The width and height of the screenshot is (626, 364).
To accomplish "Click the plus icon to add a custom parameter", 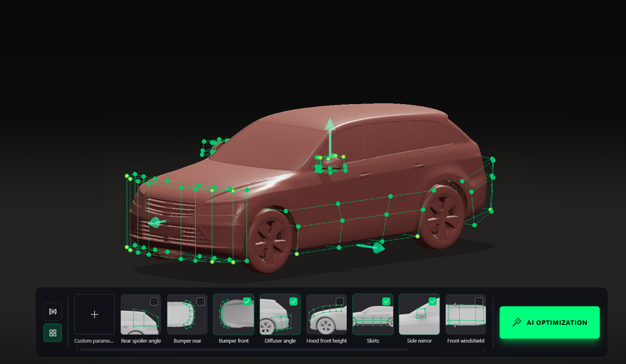I will 94,314.
